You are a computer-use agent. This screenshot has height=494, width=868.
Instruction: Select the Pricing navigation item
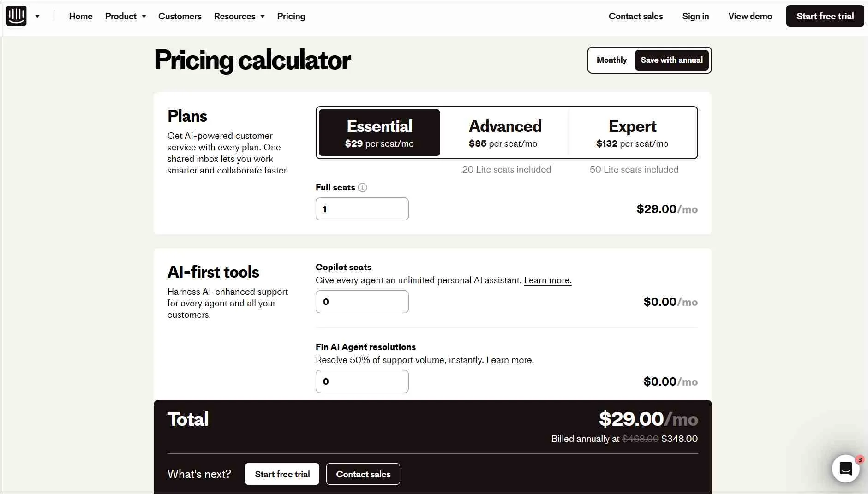point(291,16)
